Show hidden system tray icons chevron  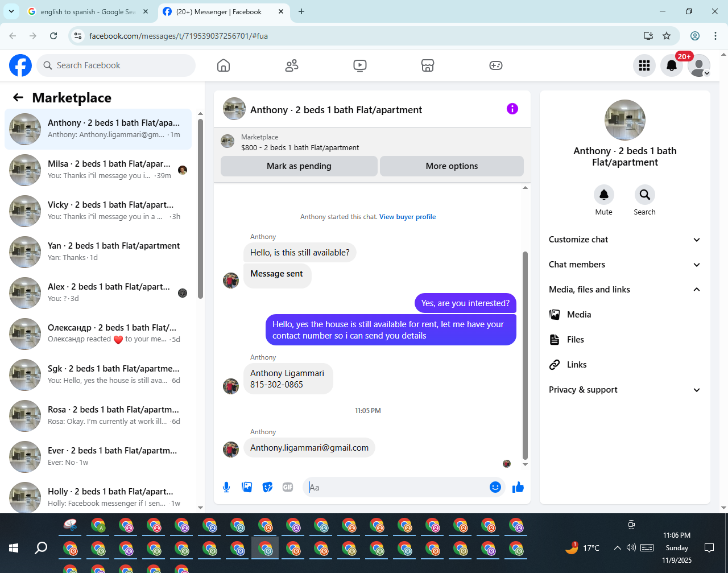[617, 548]
